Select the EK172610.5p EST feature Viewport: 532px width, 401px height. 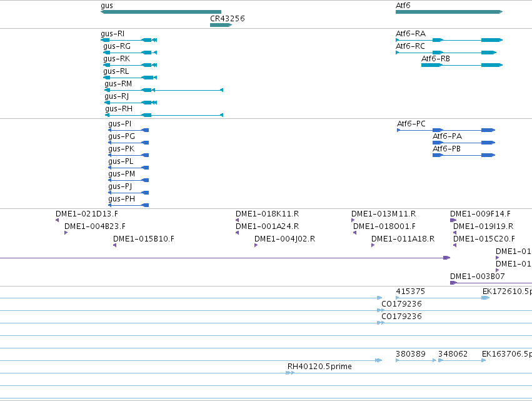(x=507, y=292)
